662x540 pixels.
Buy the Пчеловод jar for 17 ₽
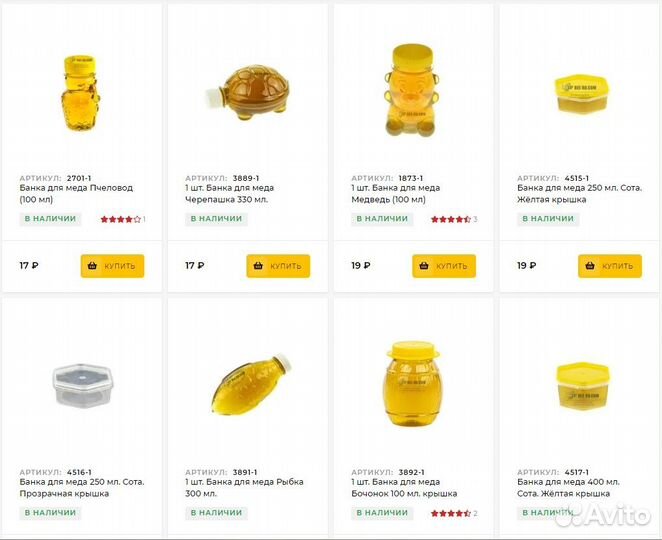point(113,266)
